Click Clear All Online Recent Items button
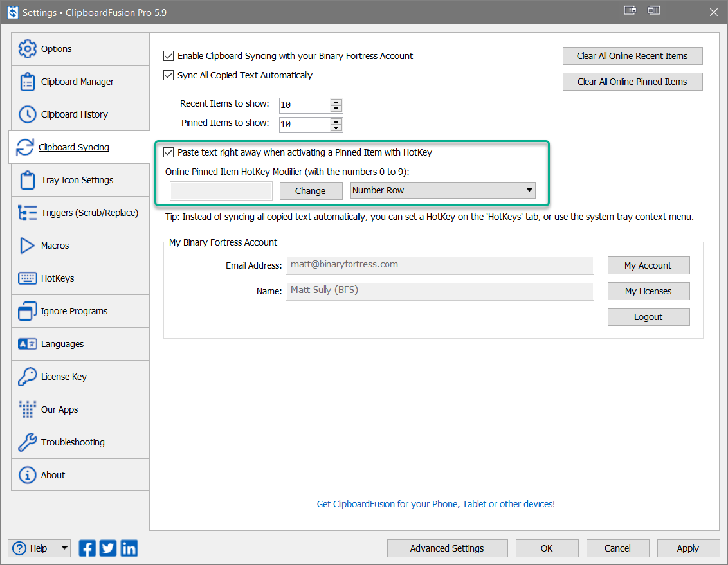The width and height of the screenshot is (728, 565). (x=632, y=56)
